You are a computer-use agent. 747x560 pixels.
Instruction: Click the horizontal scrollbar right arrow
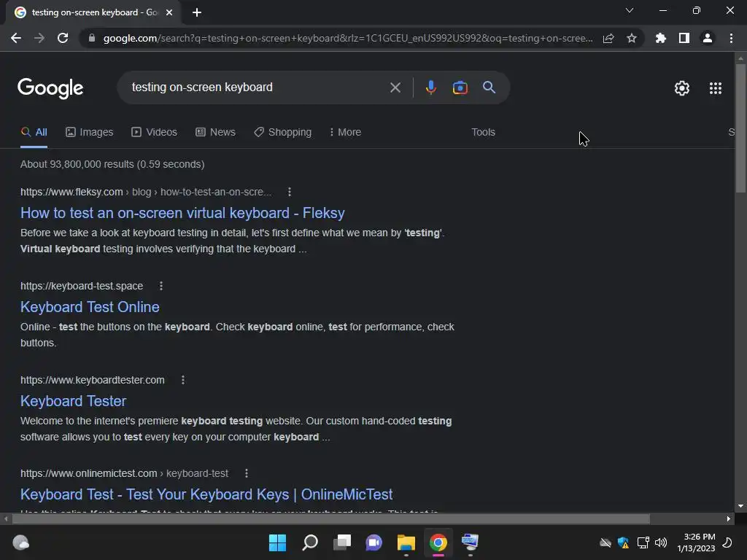pyautogui.click(x=729, y=518)
